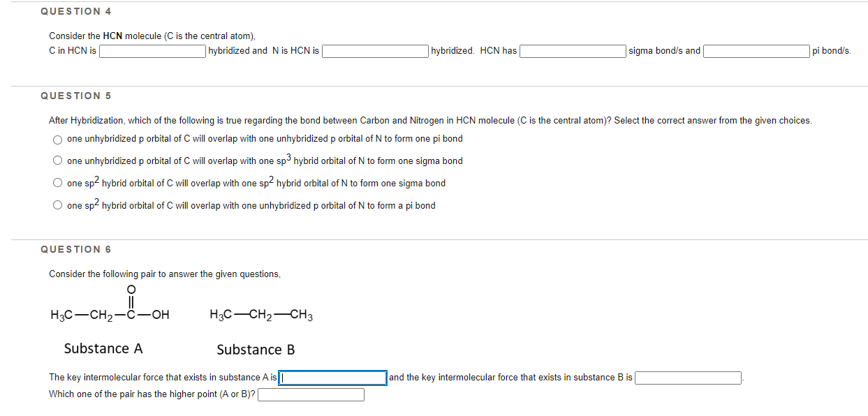Click the QUESTION 6 heading

tap(76, 249)
